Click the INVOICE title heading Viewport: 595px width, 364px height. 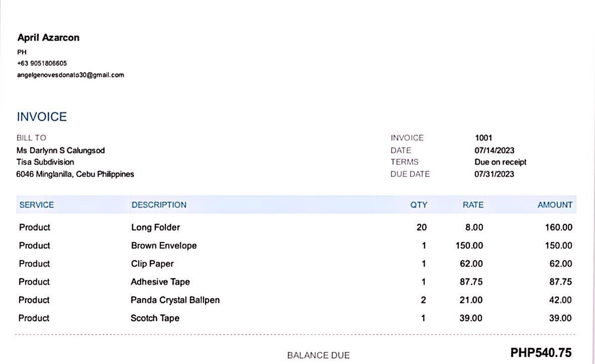(42, 117)
